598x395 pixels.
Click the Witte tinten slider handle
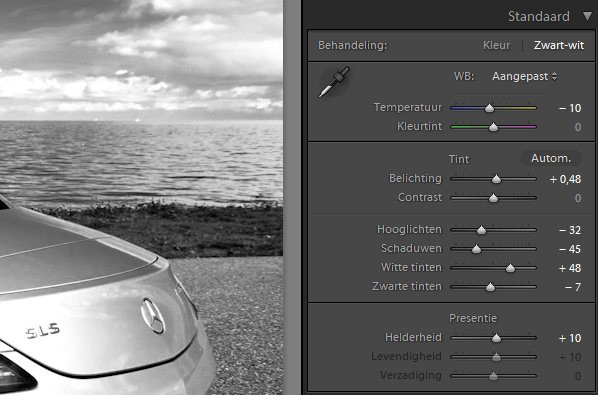[x=510, y=268]
